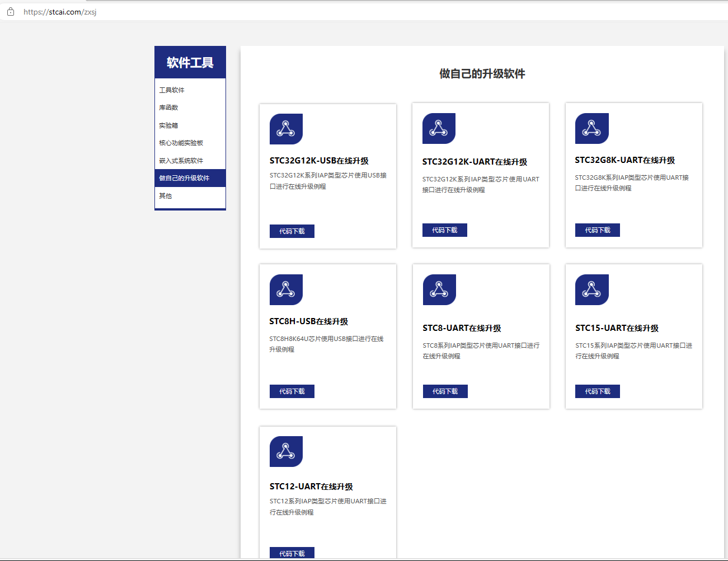The height and width of the screenshot is (561, 728).
Task: Click the STC8系列IAP类型芯片 description text
Action: tap(481, 350)
